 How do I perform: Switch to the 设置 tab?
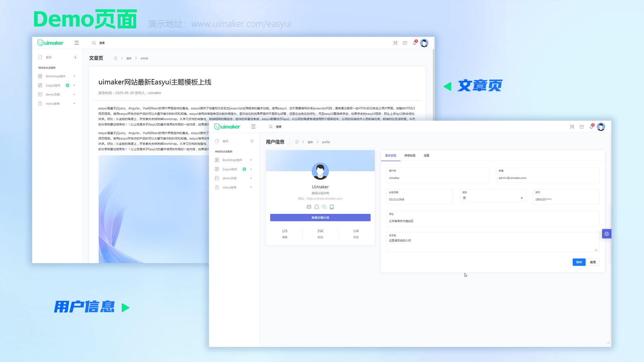click(426, 156)
